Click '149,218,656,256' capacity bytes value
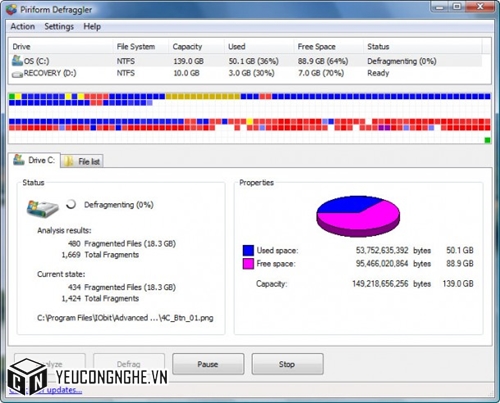Viewport: 500px width, 403px height. 380,284
